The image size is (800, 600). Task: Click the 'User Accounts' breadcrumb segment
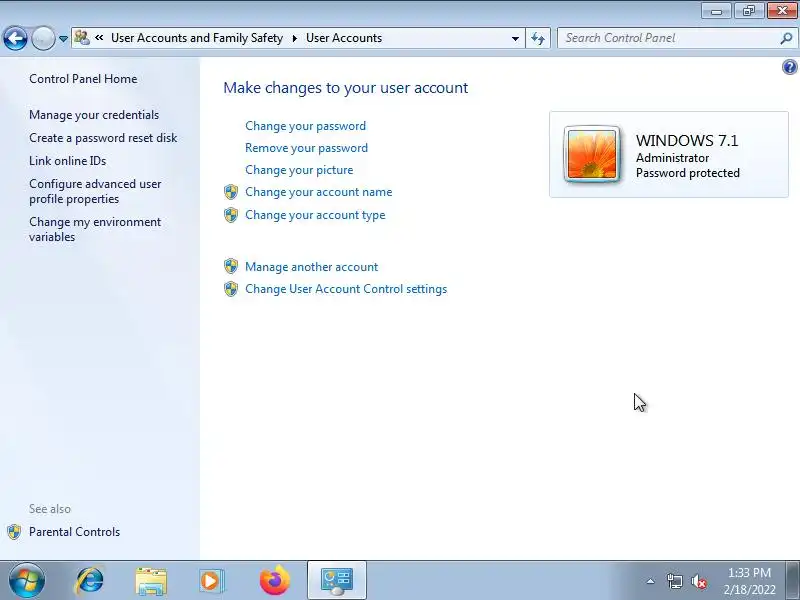coord(344,38)
